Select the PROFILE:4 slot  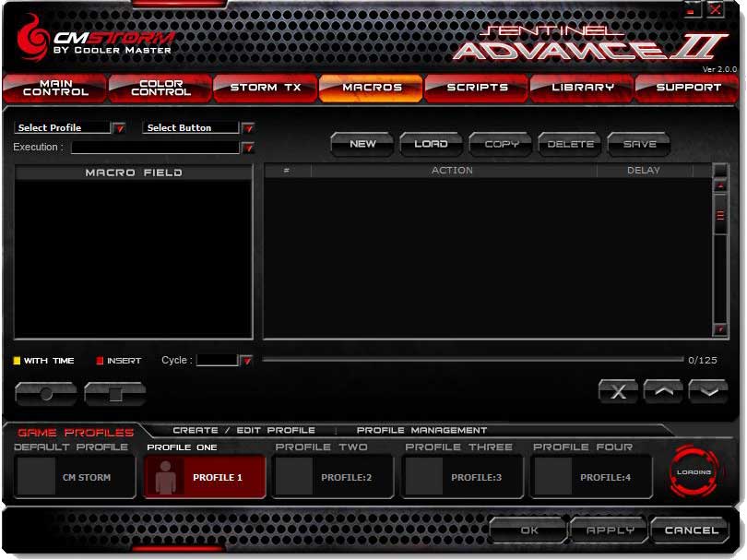pyautogui.click(x=592, y=477)
